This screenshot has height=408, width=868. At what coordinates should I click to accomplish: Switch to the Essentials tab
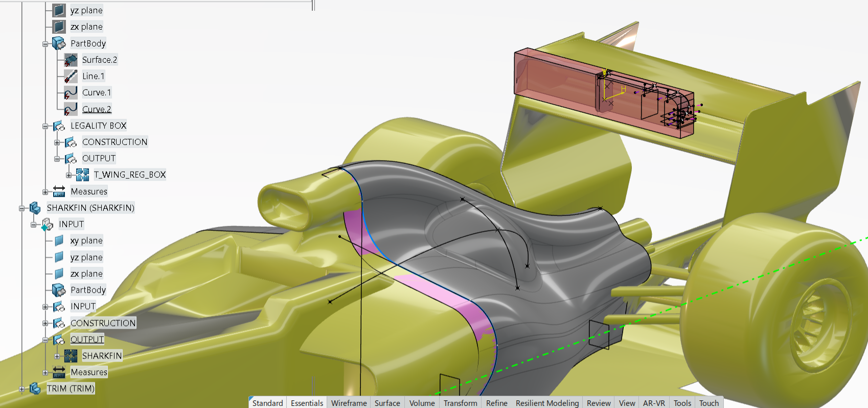307,403
